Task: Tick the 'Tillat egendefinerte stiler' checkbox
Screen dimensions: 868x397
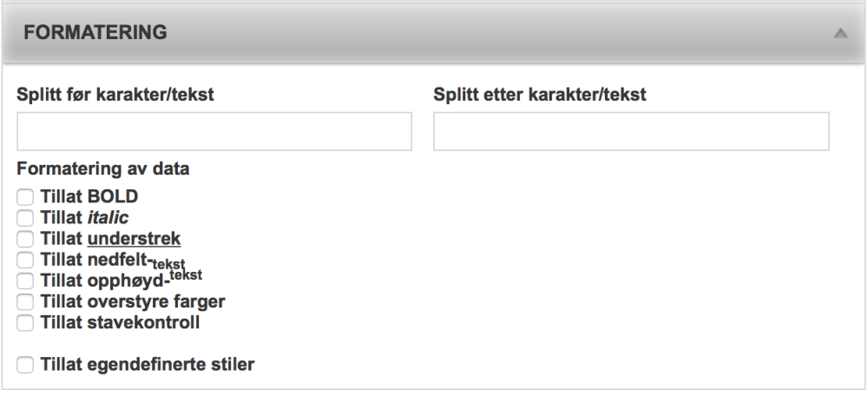Action: point(25,365)
